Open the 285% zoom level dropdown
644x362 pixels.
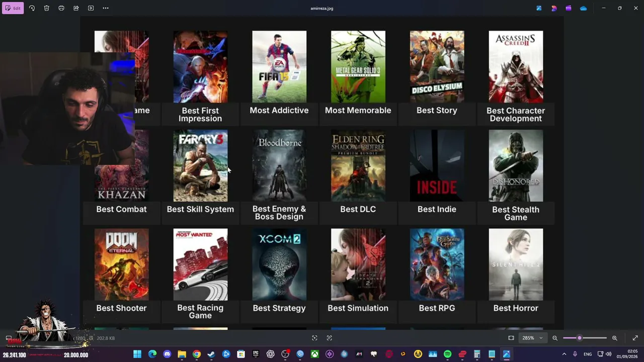532,338
